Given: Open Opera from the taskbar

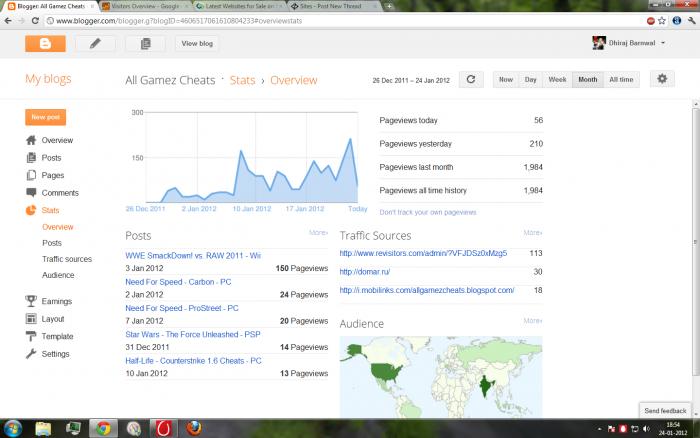Looking at the screenshot, I should pos(163,429).
